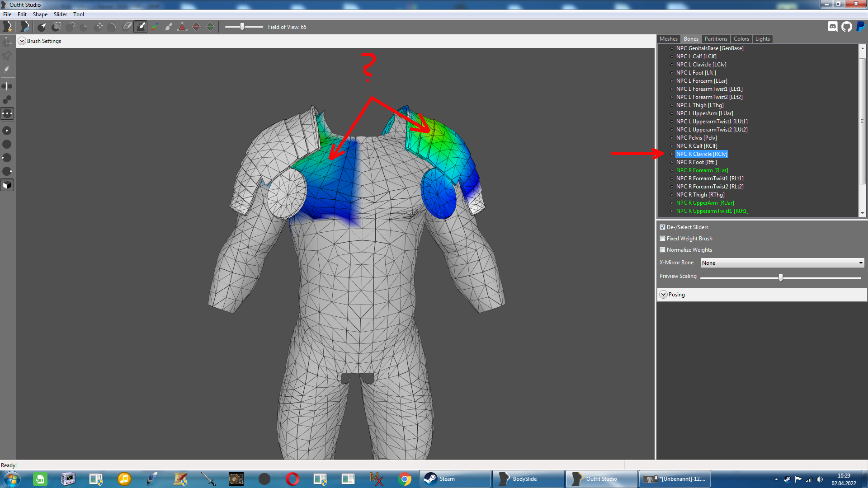Select bone NPC R UpperArm [RUar]
Viewport: 868px width, 488px height.
(x=705, y=203)
